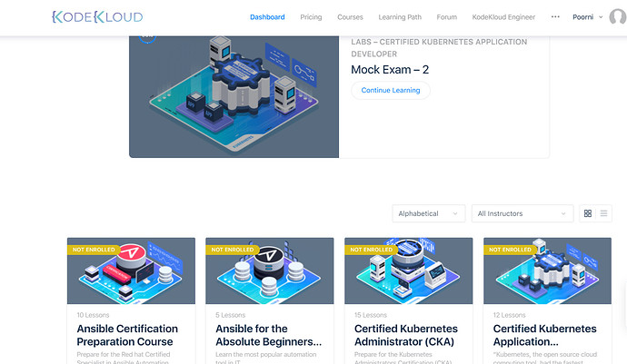Go to the Dashboard tab
The height and width of the screenshot is (364, 627).
[x=267, y=16]
